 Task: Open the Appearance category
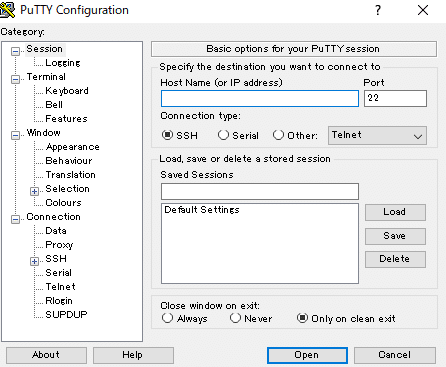pos(73,147)
